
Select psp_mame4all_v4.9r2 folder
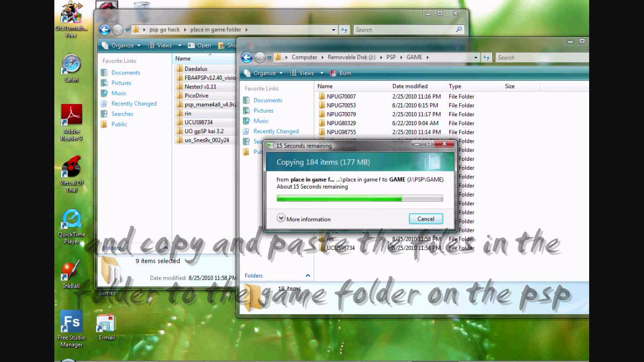[206, 105]
